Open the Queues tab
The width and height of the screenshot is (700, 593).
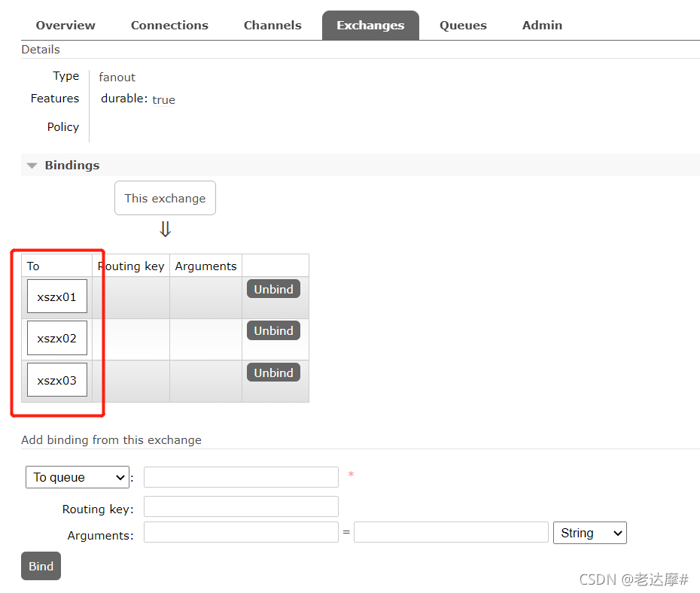tap(463, 26)
